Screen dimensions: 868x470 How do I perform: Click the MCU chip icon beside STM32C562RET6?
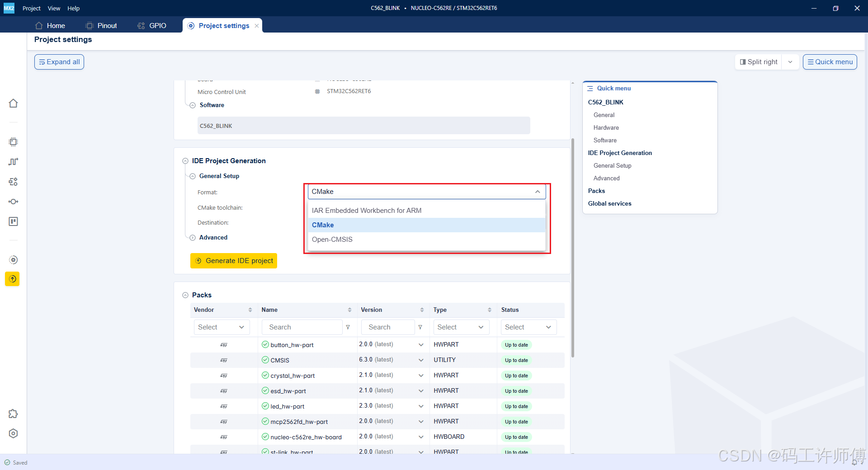pyautogui.click(x=317, y=91)
